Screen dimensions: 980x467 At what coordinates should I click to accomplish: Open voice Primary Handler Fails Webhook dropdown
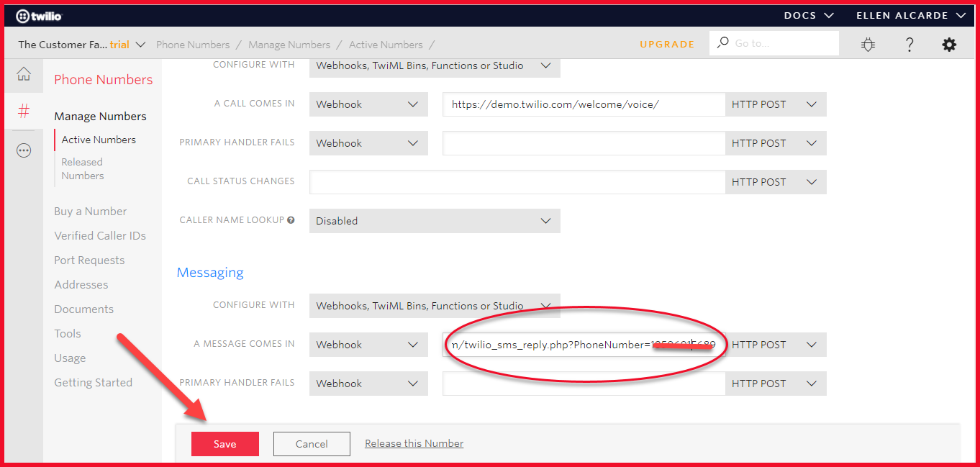click(x=368, y=143)
